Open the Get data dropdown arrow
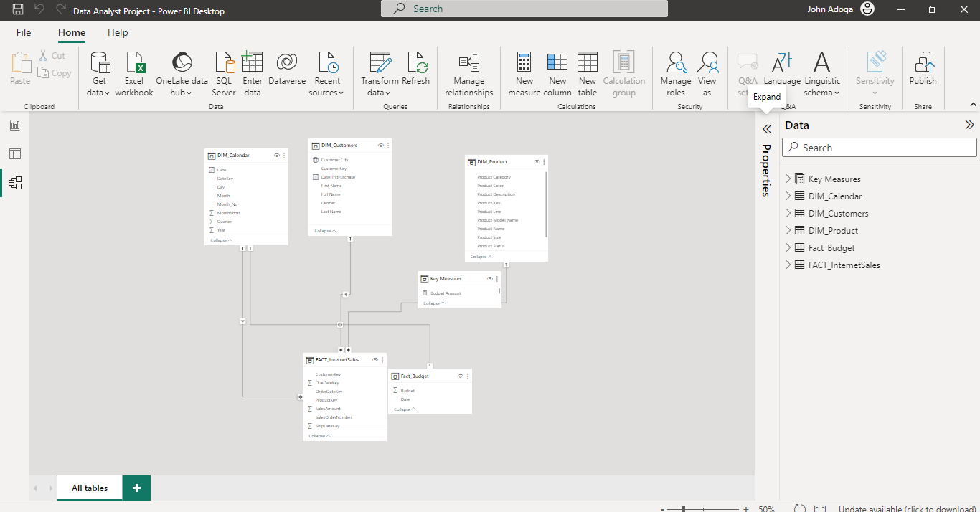This screenshot has width=980, height=512. (107, 93)
